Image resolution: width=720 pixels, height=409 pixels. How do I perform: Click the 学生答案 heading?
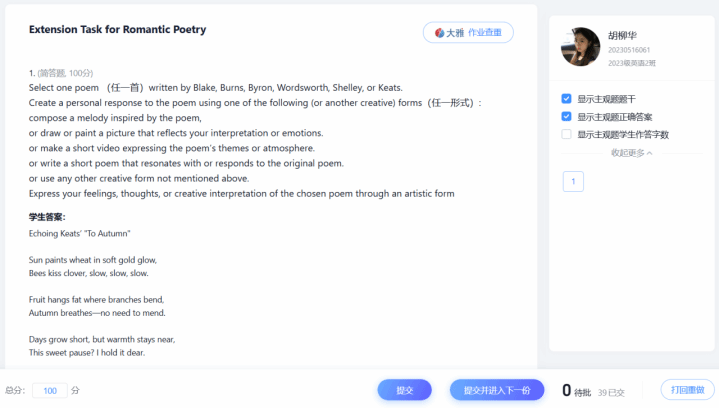coord(47,216)
